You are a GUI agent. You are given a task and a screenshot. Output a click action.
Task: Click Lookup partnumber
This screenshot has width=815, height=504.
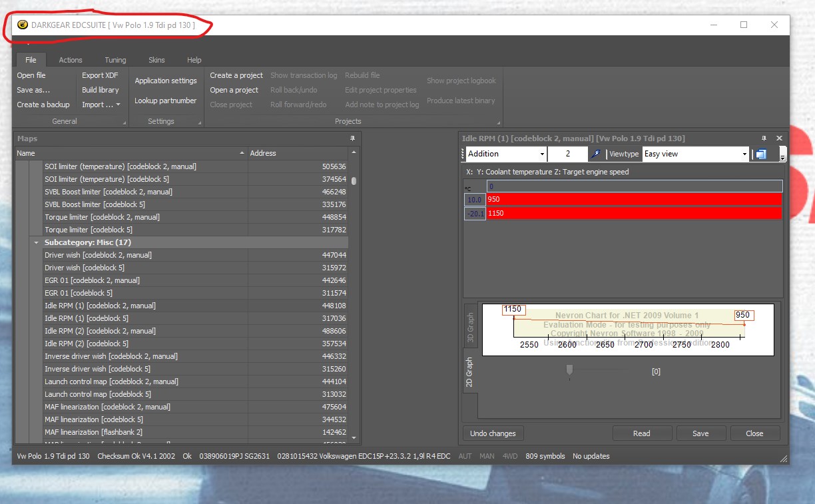(x=166, y=101)
